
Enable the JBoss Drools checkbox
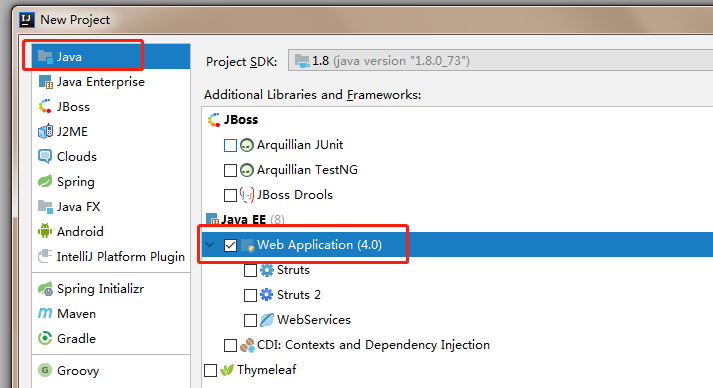[x=230, y=195]
